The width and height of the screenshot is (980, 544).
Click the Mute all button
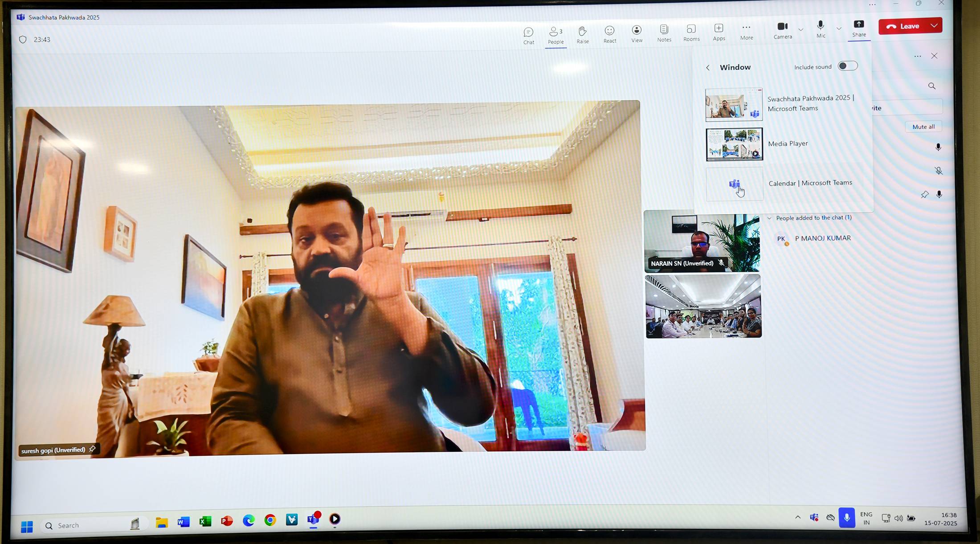[923, 127]
